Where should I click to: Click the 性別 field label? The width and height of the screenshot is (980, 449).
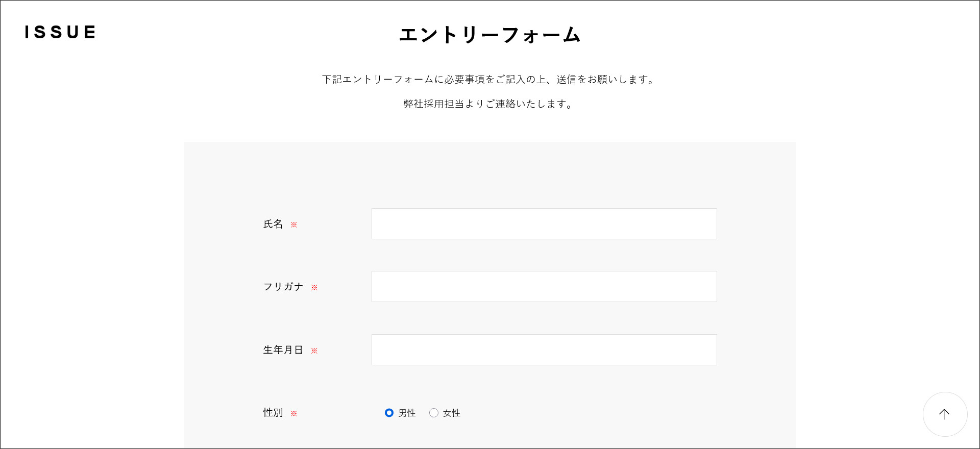coord(273,412)
